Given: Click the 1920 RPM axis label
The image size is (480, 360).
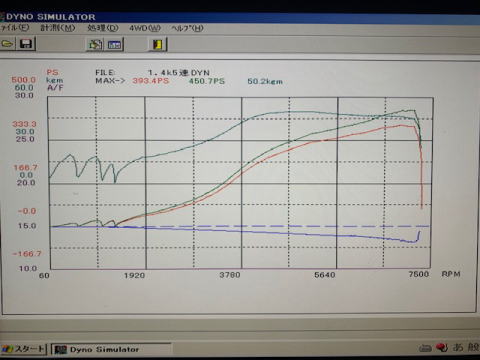Looking at the screenshot, I should 134,275.
